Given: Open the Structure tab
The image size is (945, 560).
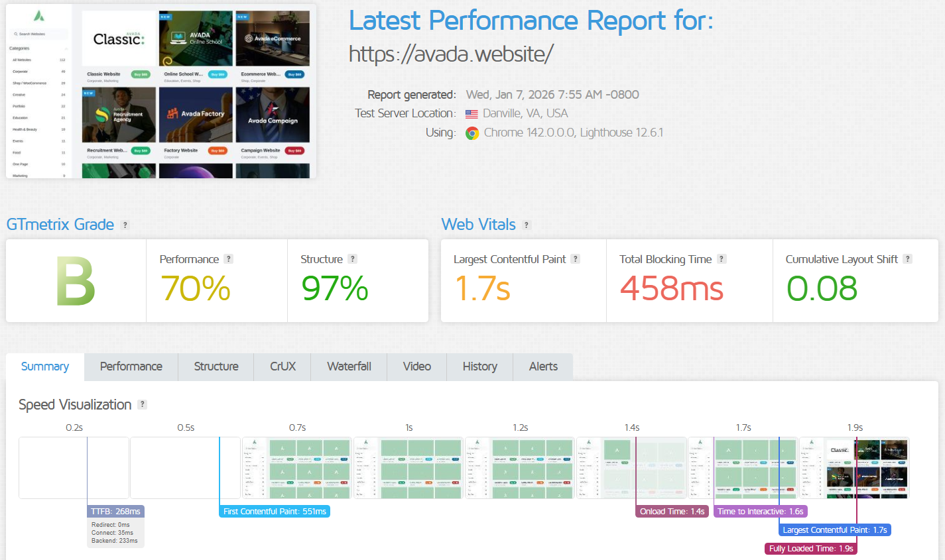Looking at the screenshot, I should tap(216, 367).
